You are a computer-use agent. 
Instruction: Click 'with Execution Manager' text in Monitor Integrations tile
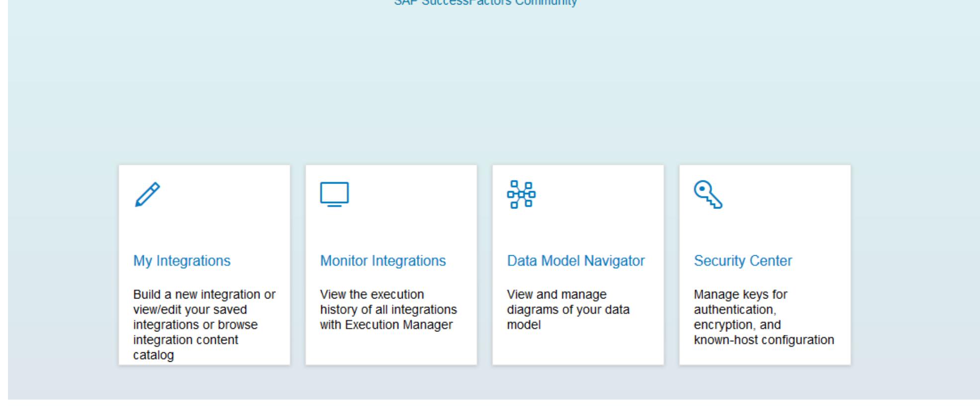click(386, 325)
